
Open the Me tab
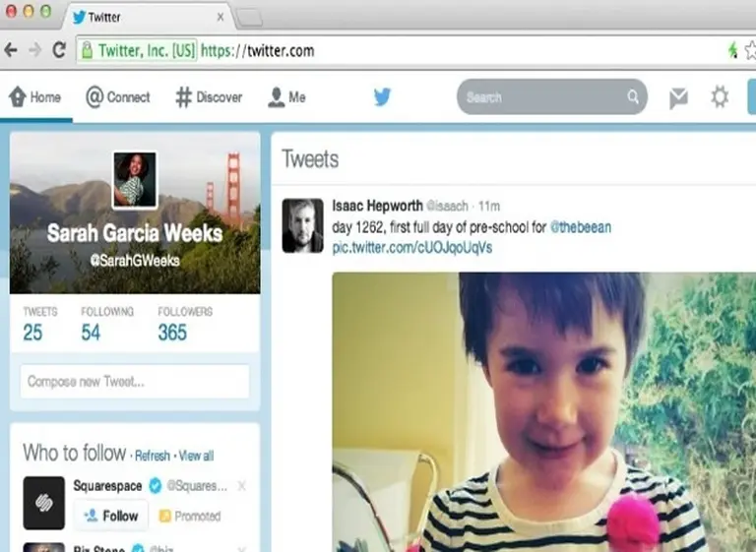pos(286,96)
